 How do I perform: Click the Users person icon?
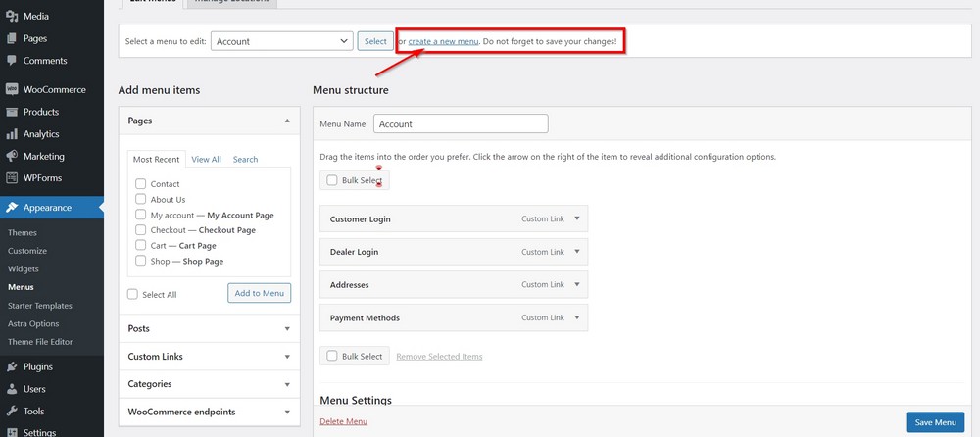(12, 389)
